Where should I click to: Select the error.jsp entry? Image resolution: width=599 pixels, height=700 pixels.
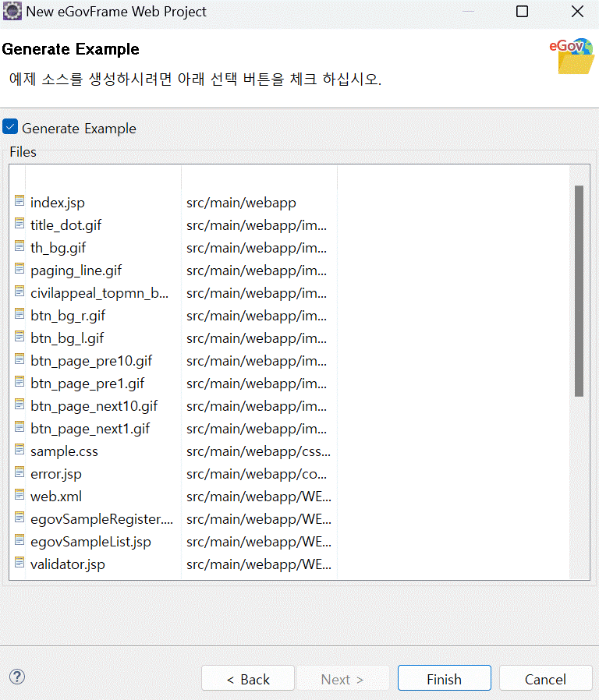tap(56, 474)
